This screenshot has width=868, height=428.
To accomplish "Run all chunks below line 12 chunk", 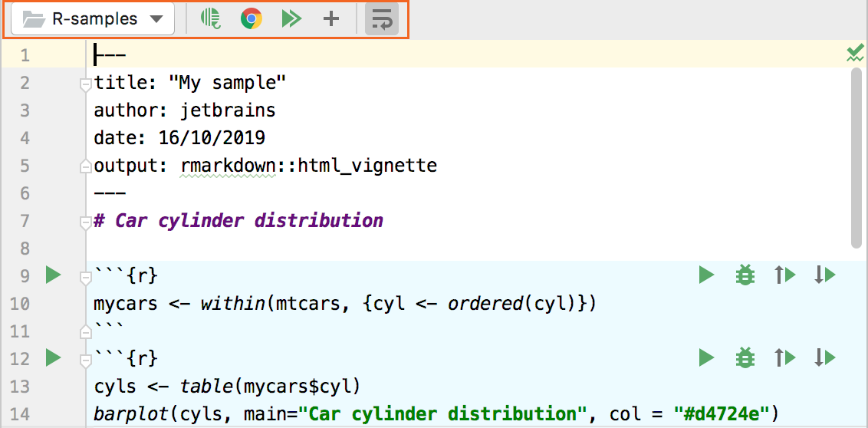I will click(825, 357).
